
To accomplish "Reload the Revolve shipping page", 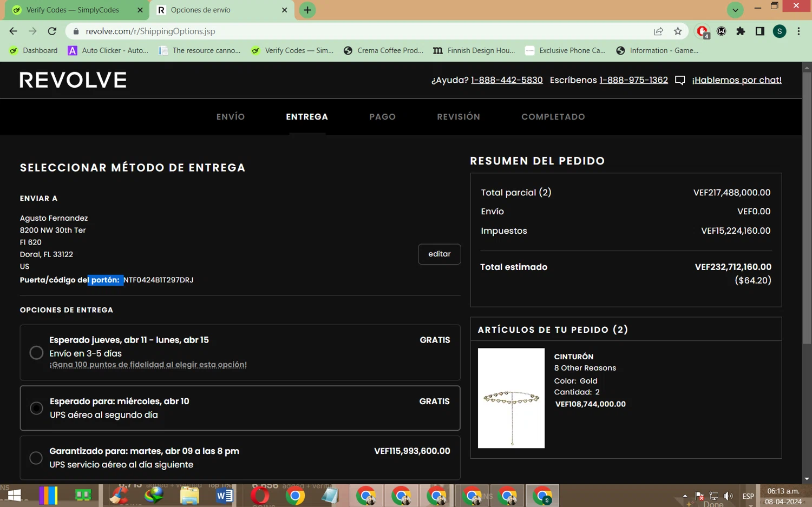I will 52,31.
